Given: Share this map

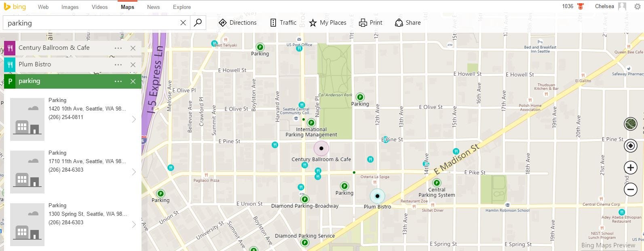Looking at the screenshot, I should point(408,23).
